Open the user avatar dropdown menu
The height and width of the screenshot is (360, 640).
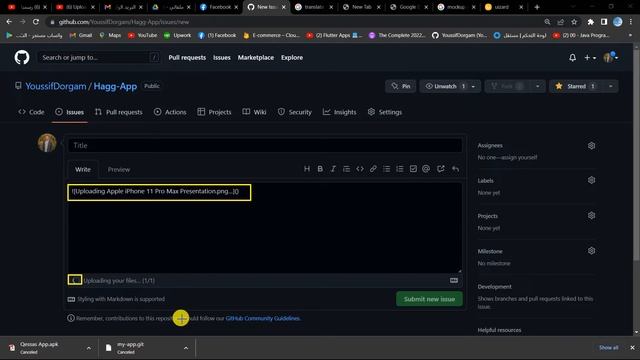(x=611, y=58)
